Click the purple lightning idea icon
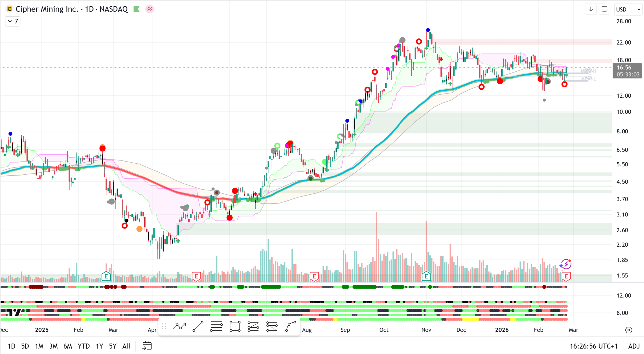Image resolution: width=644 pixels, height=354 pixels. coord(565,264)
